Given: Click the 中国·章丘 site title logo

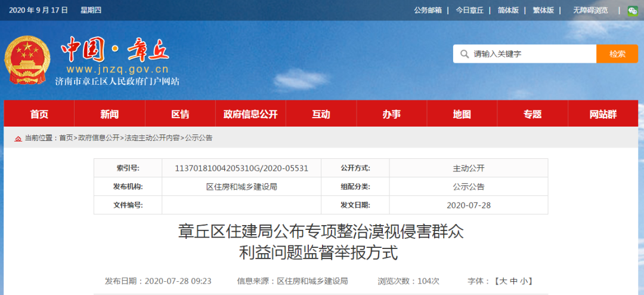Looking at the screenshot, I should click(x=115, y=51).
